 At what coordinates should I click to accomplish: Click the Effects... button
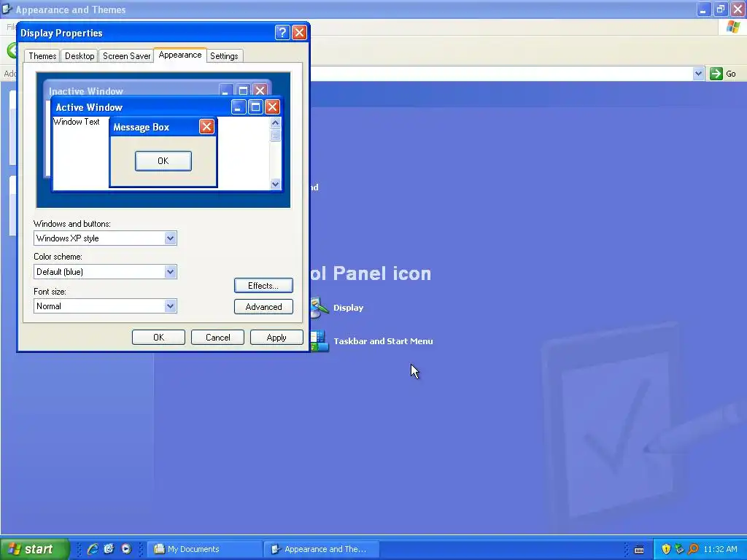click(x=263, y=286)
